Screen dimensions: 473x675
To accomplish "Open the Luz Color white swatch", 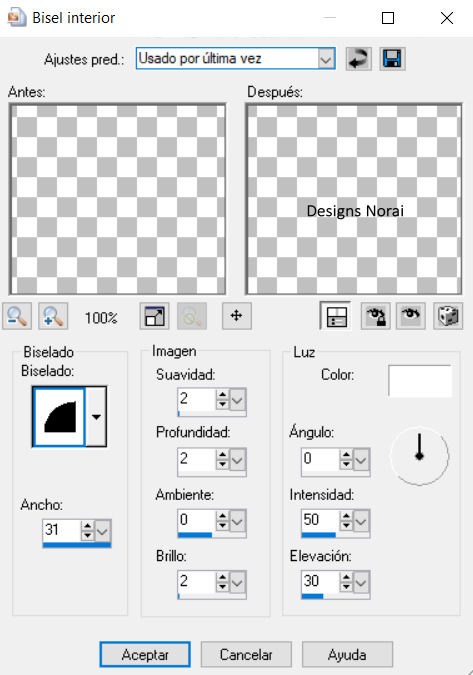I will [420, 381].
